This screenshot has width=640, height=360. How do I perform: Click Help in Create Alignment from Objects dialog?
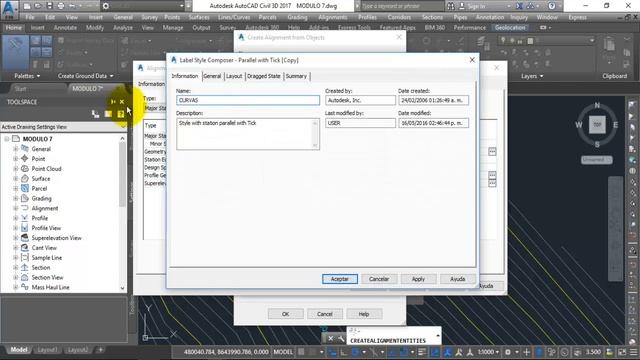click(364, 314)
